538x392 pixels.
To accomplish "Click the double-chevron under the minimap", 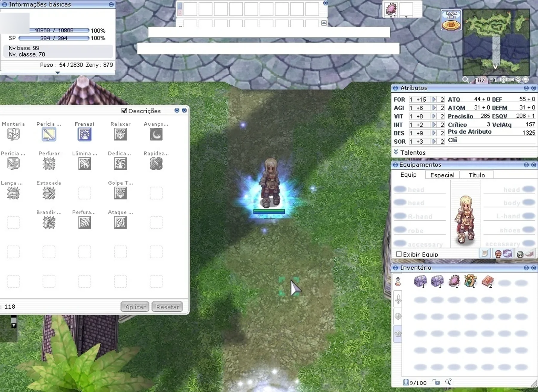I will [x=518, y=80].
